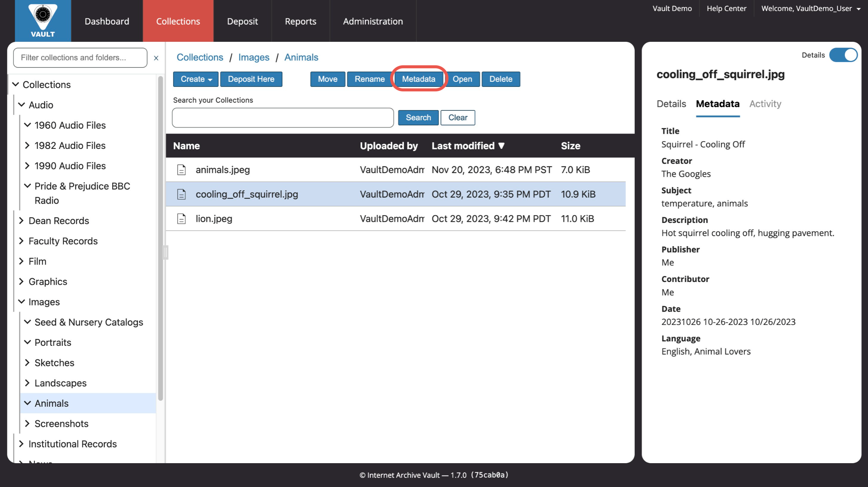The height and width of the screenshot is (487, 868).
Task: Click the file icon for lion.jpeg
Action: 182,219
